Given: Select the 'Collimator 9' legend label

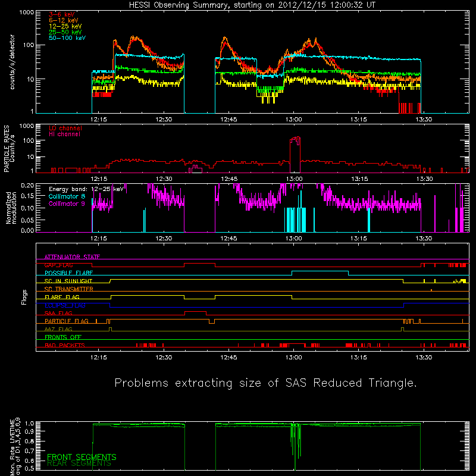Looking at the screenshot, I should 67,203.
